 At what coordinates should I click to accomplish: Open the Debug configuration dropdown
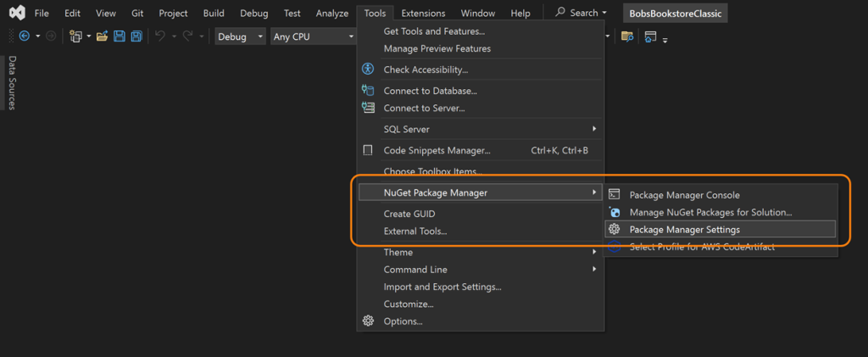tap(240, 36)
